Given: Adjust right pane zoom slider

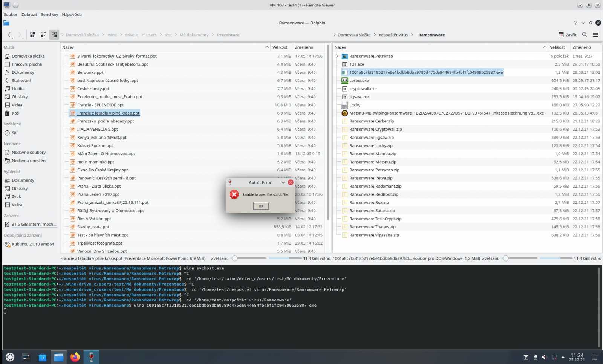Looking at the screenshot, I should click(520, 258).
